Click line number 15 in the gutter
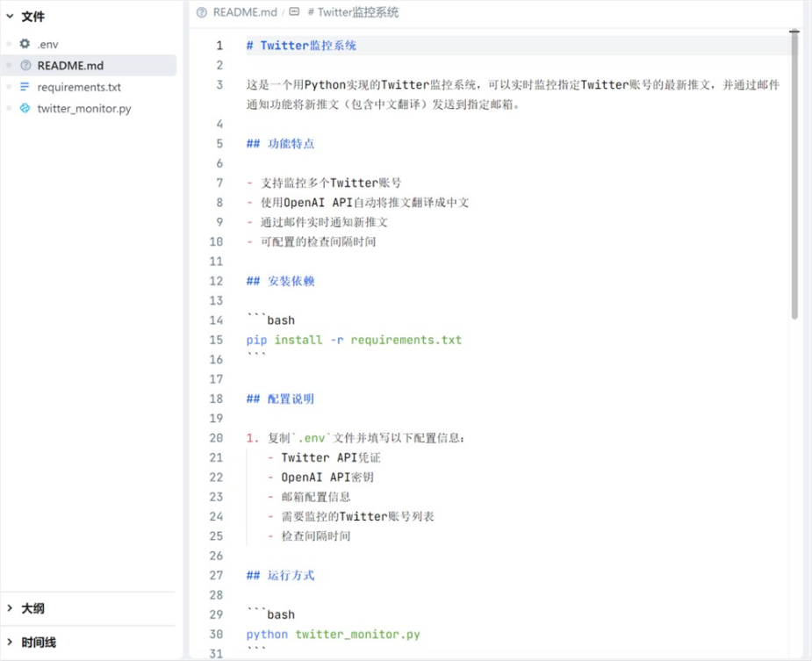This screenshot has height=661, width=812. point(217,340)
